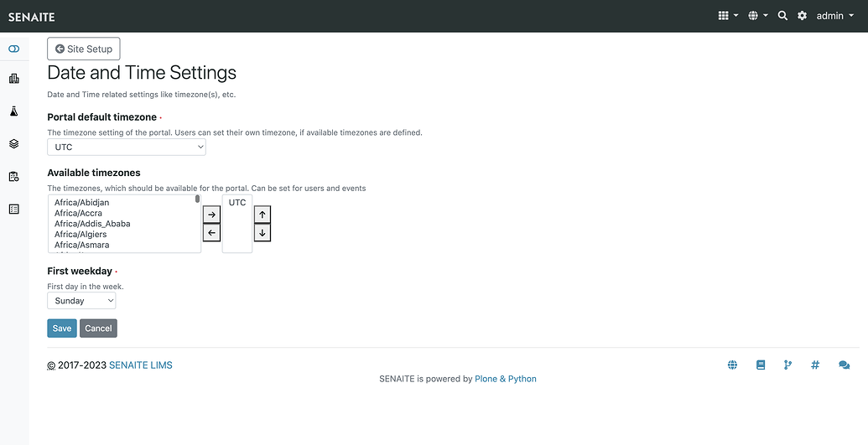
Task: Click the footer website globe icon
Action: tap(732, 365)
